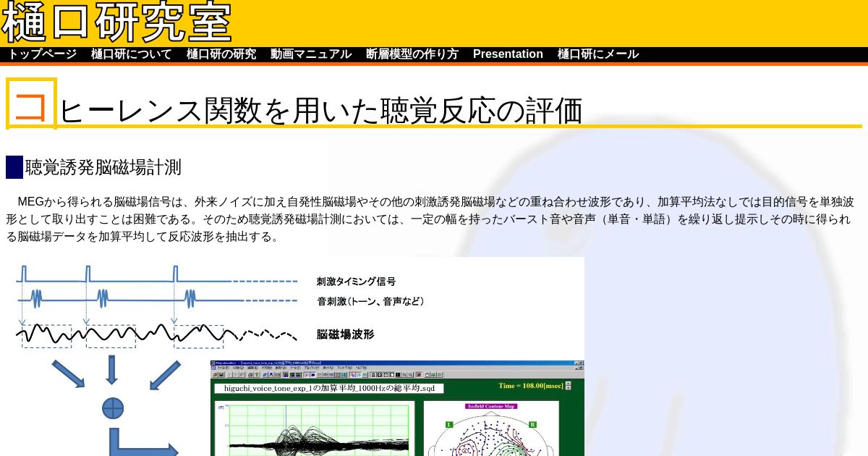
Task: Click the averaged waveform graph
Action: tap(315, 429)
